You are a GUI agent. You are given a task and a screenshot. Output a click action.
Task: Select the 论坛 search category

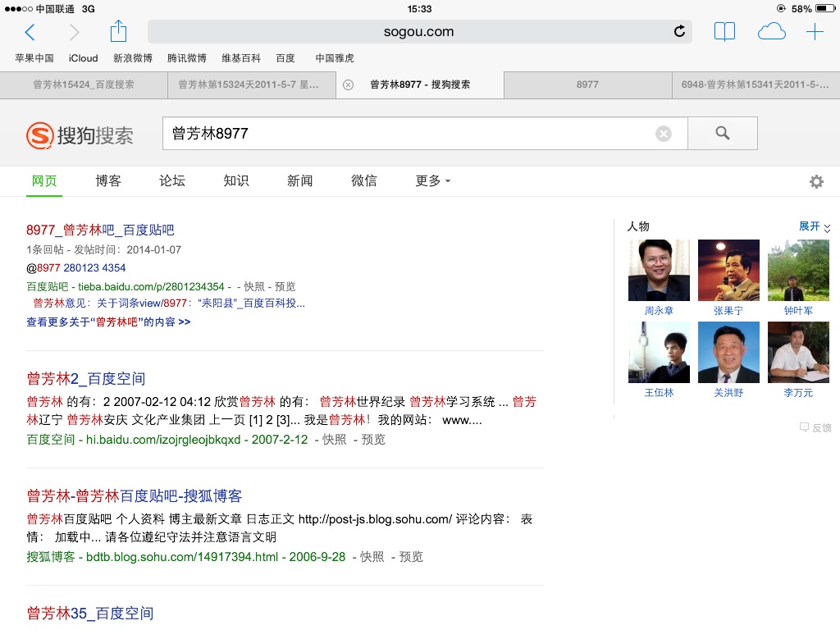[172, 181]
